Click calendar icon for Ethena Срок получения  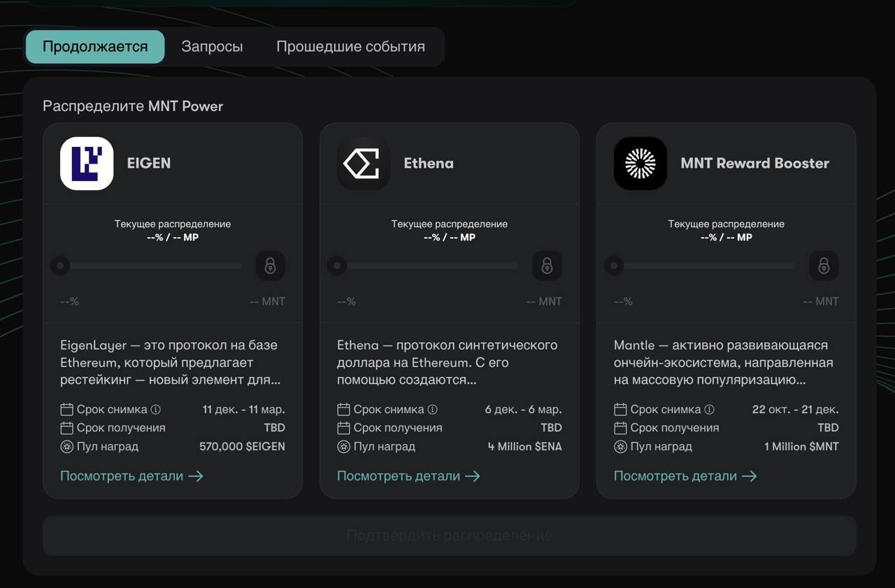click(x=343, y=428)
